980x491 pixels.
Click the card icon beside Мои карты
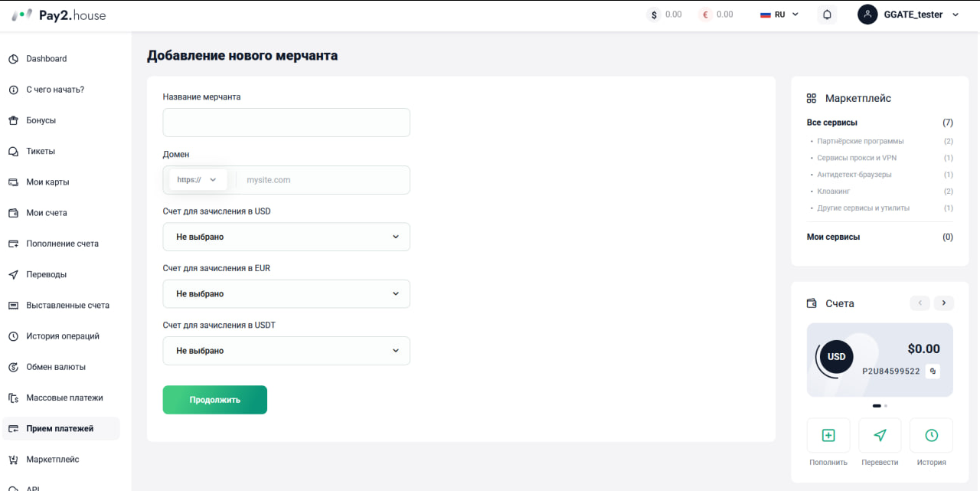coord(13,182)
